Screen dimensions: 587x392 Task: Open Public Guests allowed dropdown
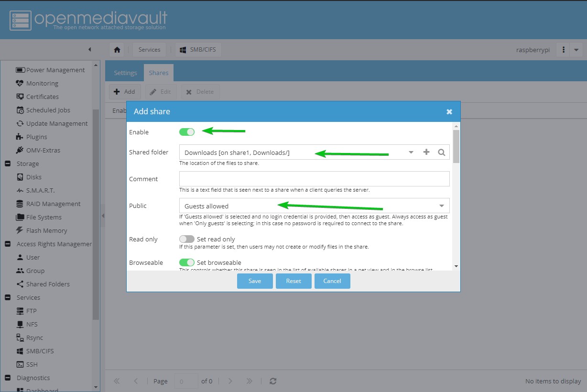click(315, 206)
